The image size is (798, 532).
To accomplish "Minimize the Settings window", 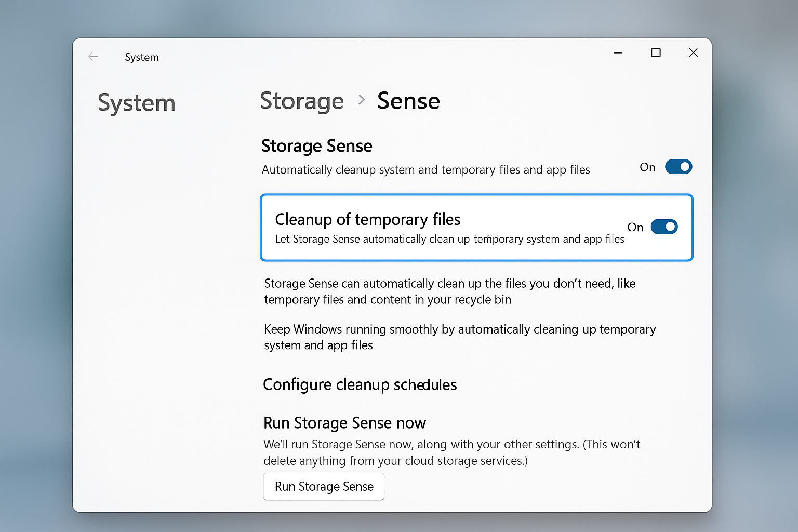I will coord(618,52).
